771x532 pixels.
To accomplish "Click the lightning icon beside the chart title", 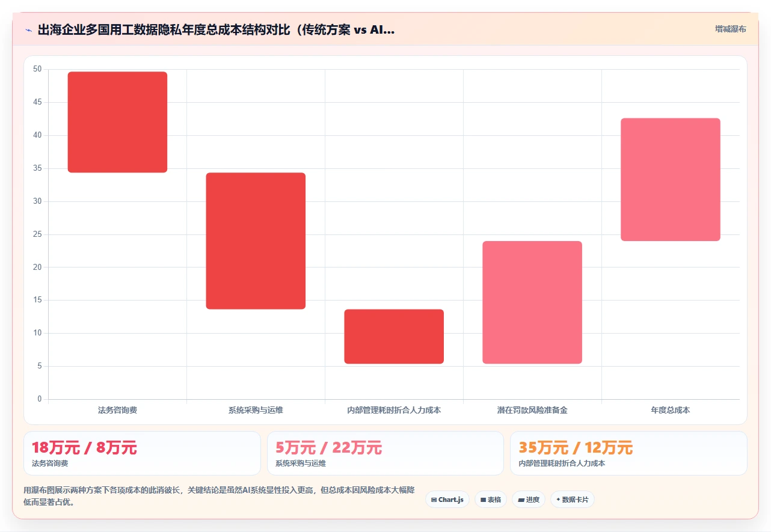I will (x=28, y=29).
